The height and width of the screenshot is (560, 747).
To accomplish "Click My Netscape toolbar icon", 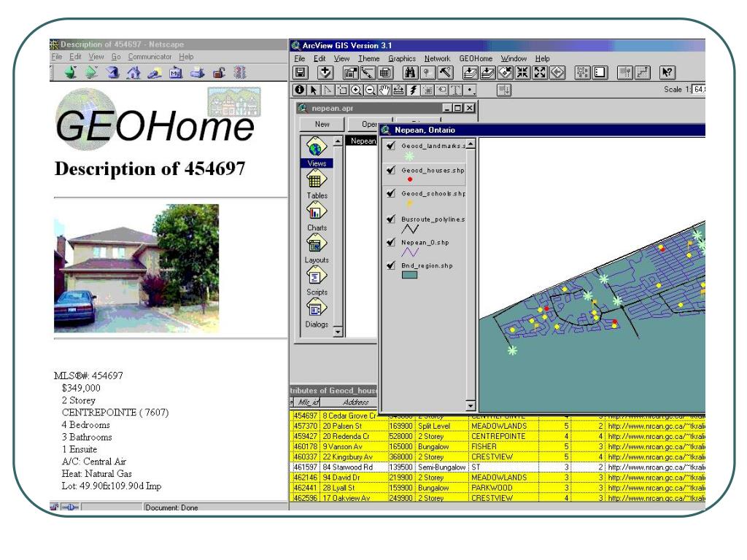I will pos(176,72).
